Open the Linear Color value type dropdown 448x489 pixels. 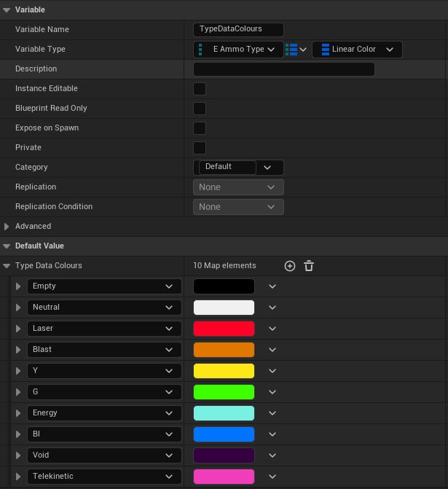357,50
